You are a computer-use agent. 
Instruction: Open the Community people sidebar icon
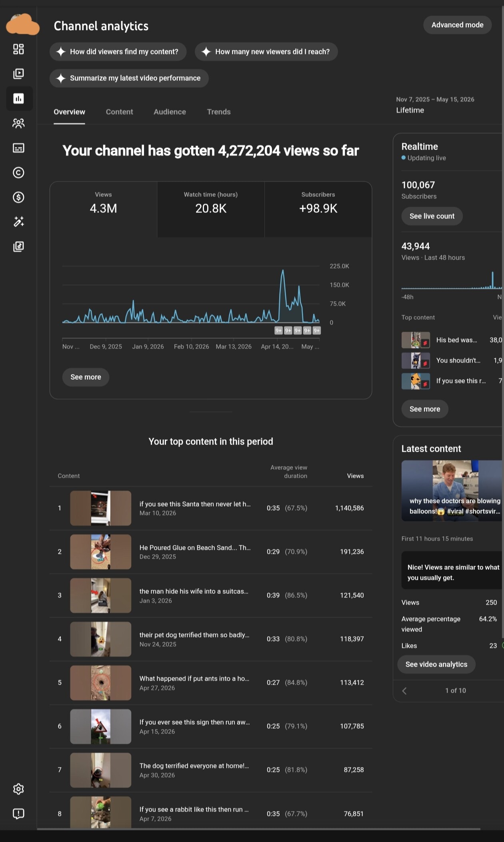(x=18, y=123)
